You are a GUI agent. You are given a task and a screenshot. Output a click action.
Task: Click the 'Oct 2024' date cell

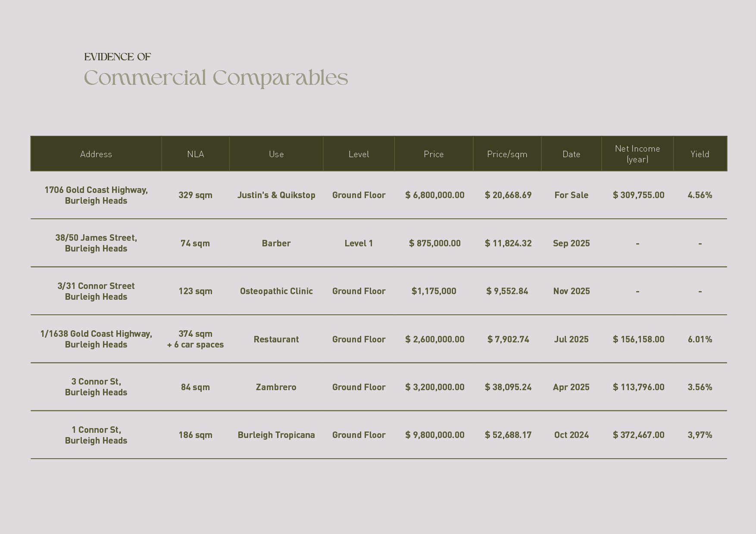[x=571, y=435]
